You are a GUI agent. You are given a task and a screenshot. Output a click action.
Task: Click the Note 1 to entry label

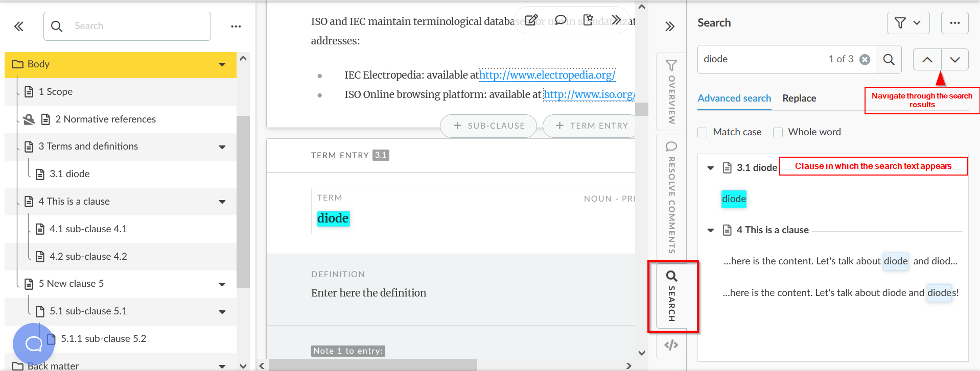click(348, 351)
